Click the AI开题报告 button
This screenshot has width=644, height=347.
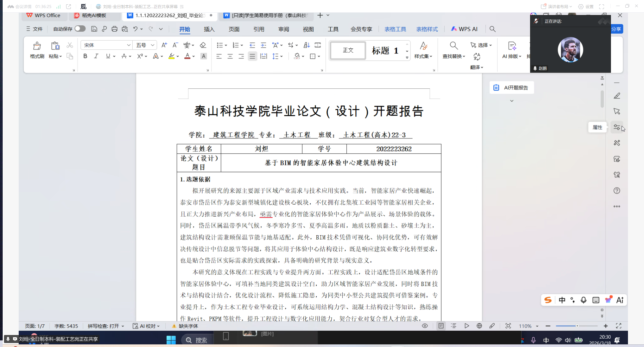512,88
